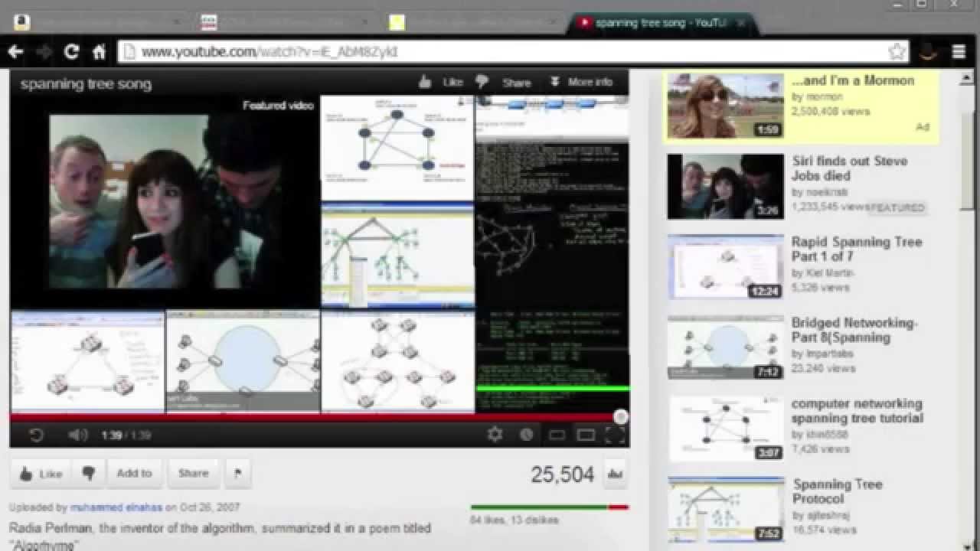The image size is (980, 551).
Task: Open the '...and I'm a Mormon' ad video title
Action: pyautogui.click(x=853, y=80)
